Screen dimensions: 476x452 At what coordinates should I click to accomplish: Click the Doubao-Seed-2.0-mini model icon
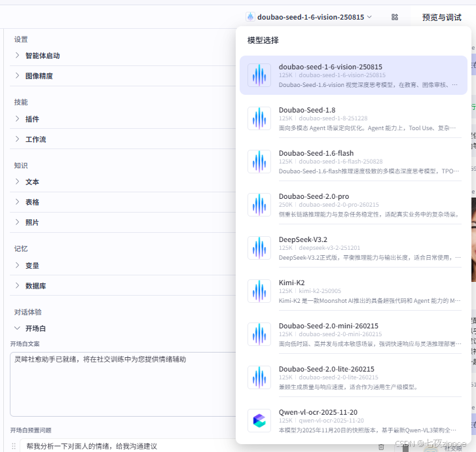click(x=259, y=334)
